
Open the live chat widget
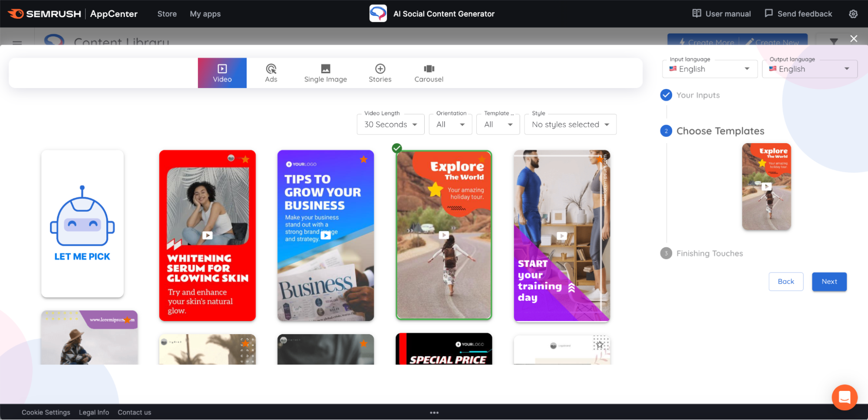(x=844, y=397)
